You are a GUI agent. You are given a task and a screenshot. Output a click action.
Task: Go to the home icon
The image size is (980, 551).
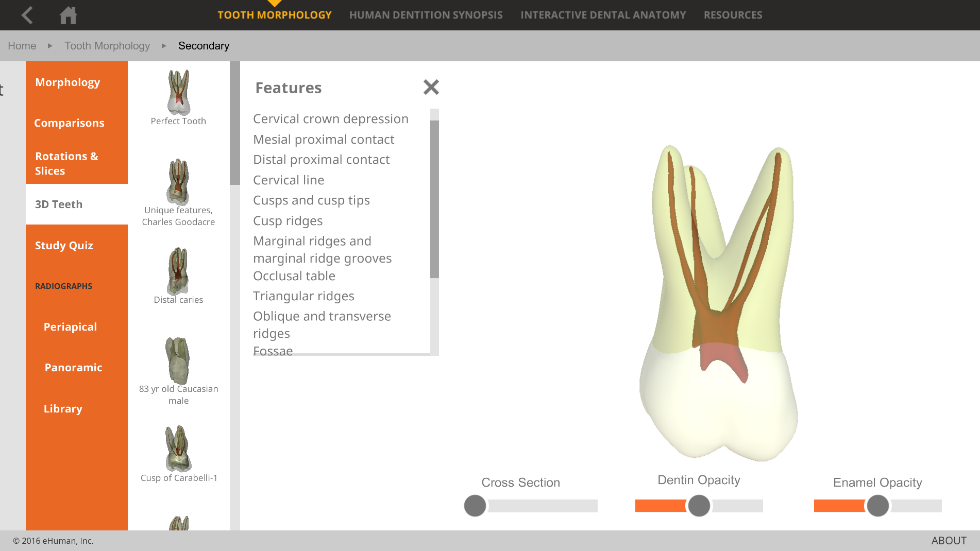(x=68, y=15)
